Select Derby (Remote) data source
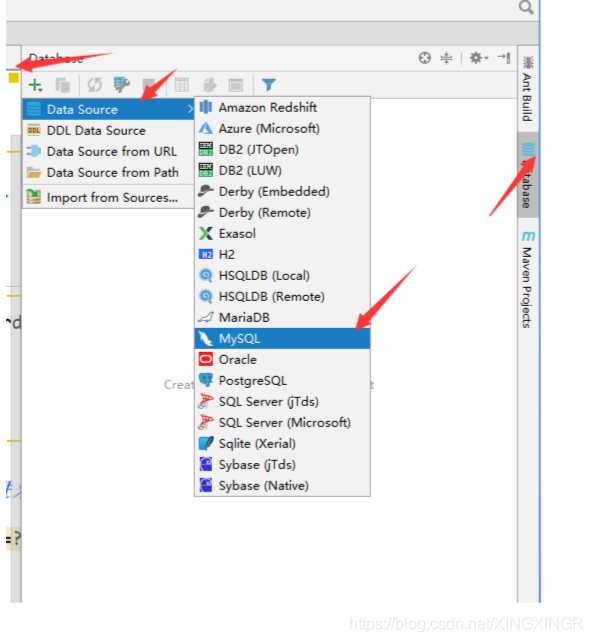 click(283, 212)
